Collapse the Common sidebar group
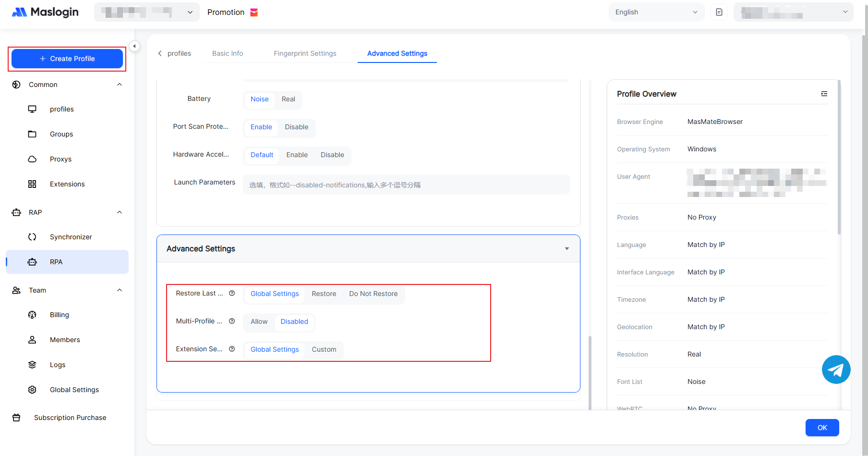 (120, 85)
